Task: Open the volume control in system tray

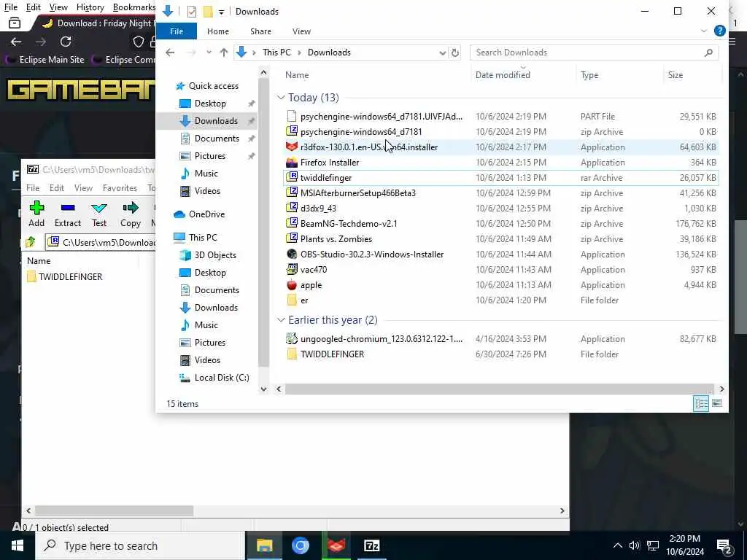Action: coord(634,545)
